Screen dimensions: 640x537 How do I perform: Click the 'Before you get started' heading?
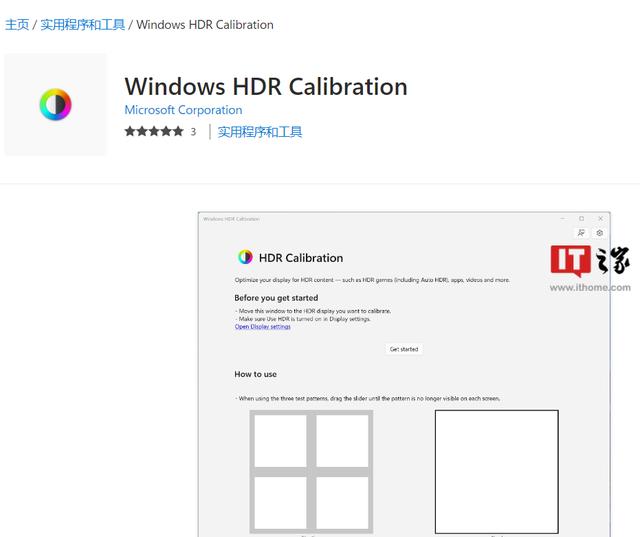(276, 298)
